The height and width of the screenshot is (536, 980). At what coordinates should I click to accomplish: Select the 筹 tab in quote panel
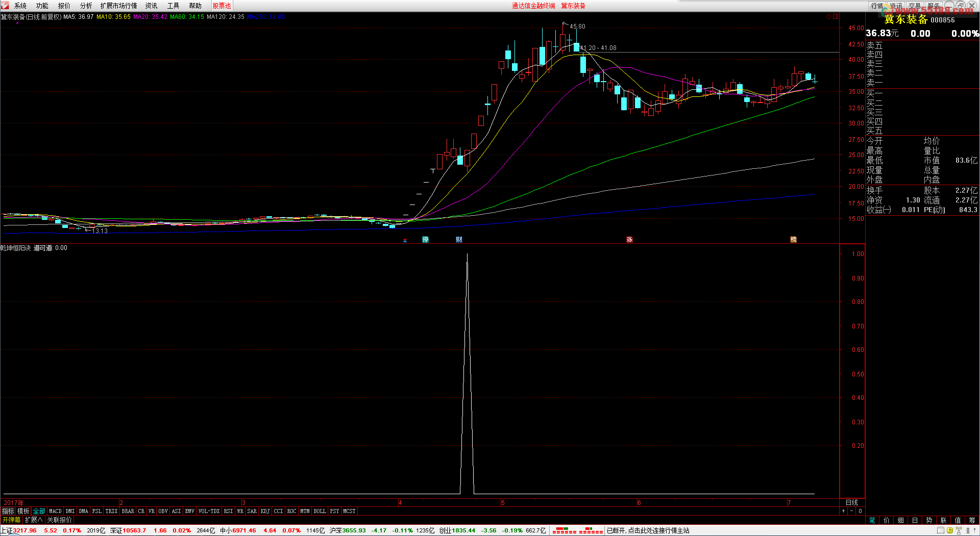click(x=972, y=520)
